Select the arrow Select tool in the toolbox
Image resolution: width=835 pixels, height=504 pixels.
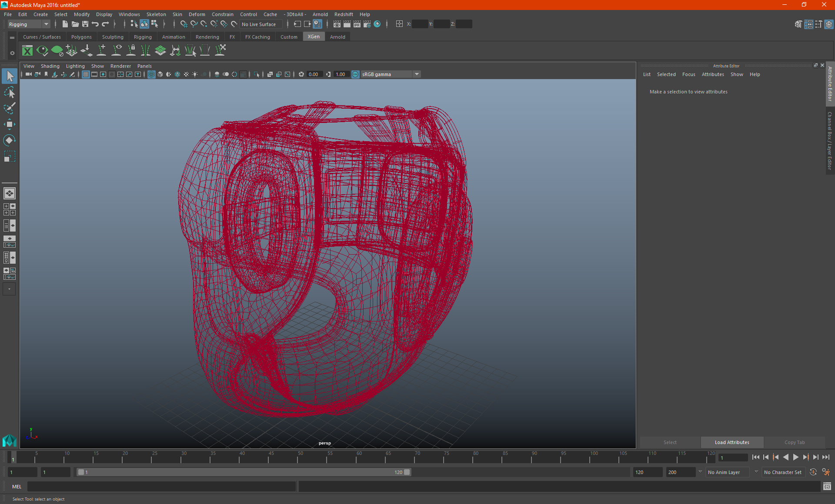tap(10, 76)
